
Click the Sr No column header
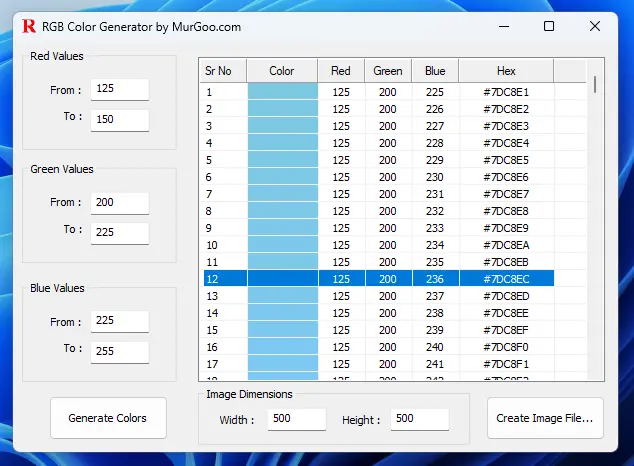click(223, 71)
